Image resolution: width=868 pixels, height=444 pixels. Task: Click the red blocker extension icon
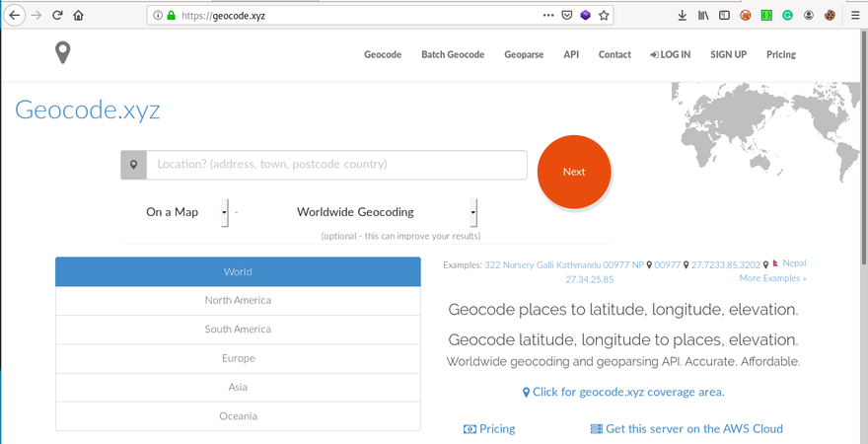pyautogui.click(x=746, y=16)
